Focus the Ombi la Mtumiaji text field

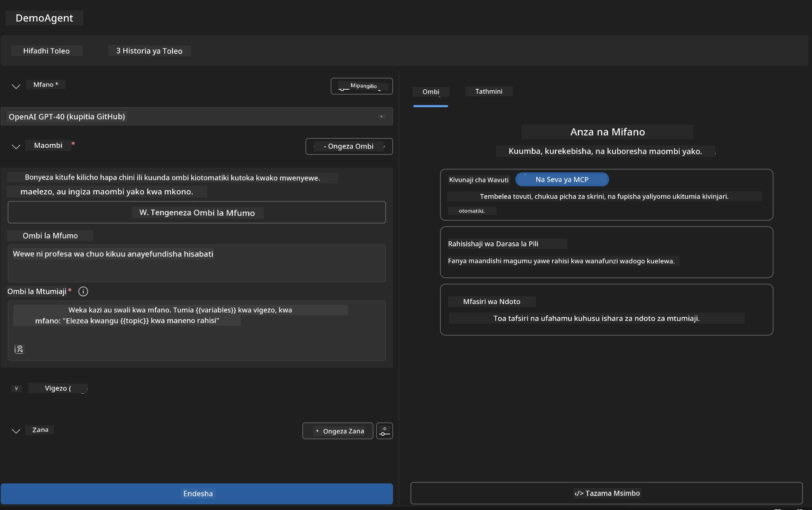point(197,331)
